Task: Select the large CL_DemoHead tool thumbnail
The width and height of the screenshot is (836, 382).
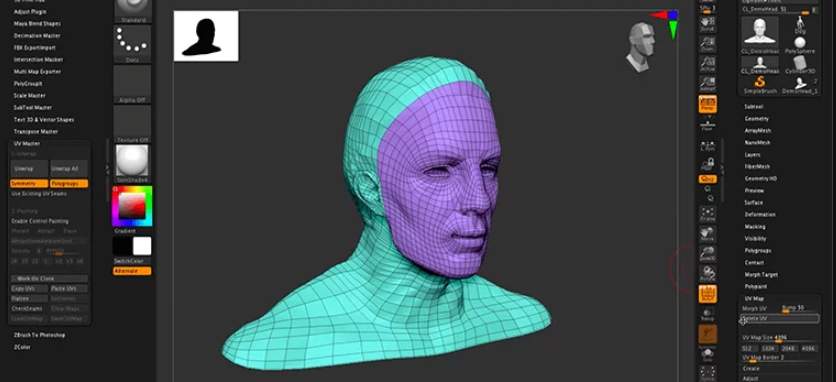Action: [x=760, y=34]
